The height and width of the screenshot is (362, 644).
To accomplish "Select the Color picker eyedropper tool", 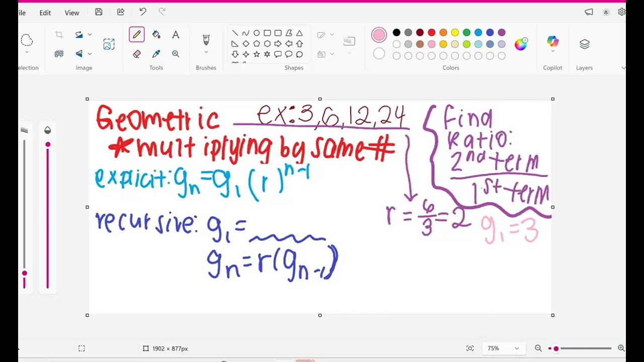I will (x=156, y=54).
